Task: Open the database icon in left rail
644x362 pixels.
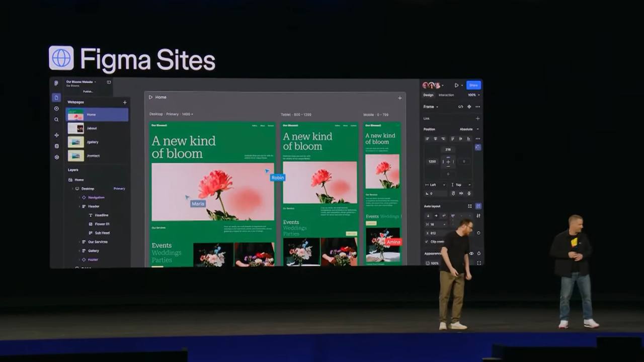Action: coord(56,146)
